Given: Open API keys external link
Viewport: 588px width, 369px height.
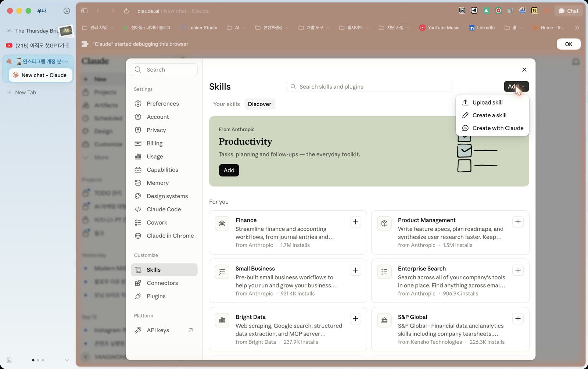Looking at the screenshot, I should [x=164, y=330].
